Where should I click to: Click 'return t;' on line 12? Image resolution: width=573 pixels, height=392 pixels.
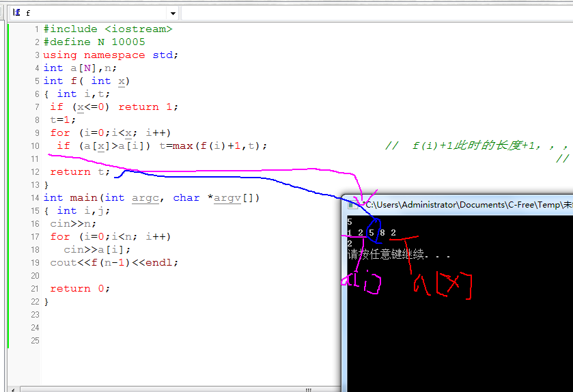80,172
